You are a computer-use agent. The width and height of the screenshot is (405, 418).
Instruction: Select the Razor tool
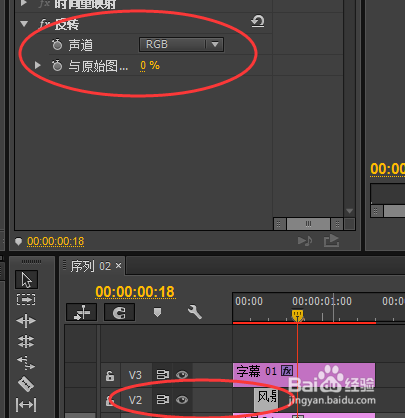tap(26, 384)
